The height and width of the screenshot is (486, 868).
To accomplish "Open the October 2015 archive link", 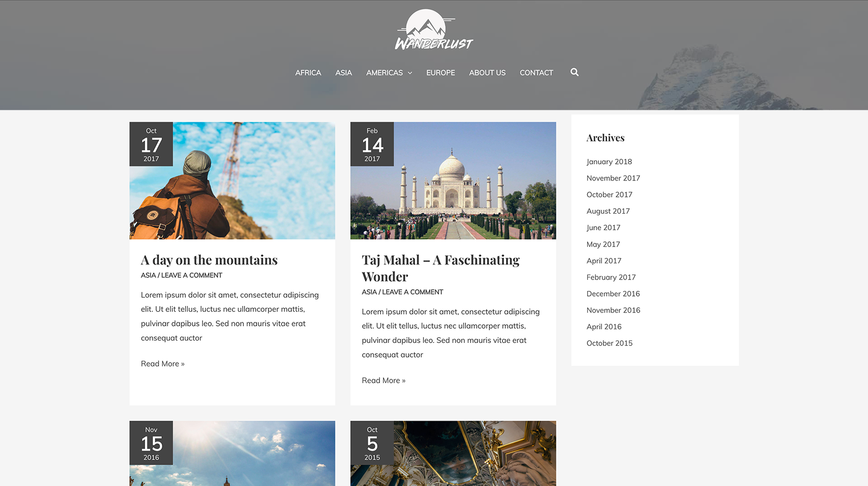I will coord(609,343).
